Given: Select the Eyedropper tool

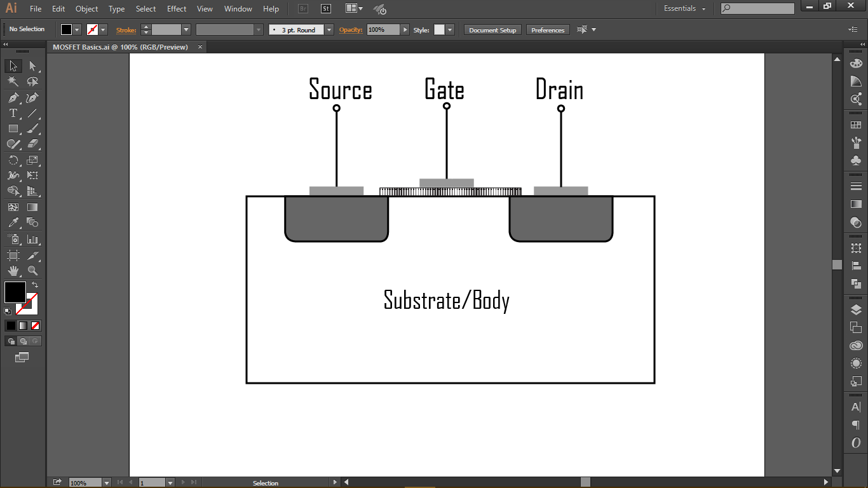Looking at the screenshot, I should (x=13, y=223).
